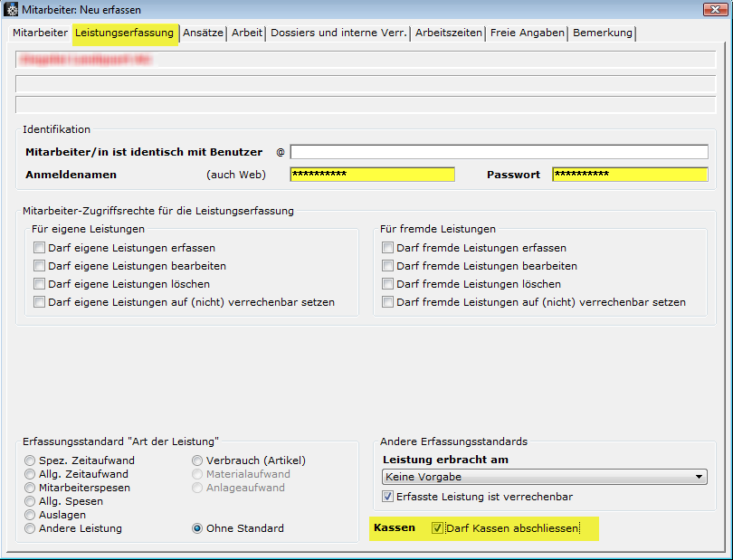Select the Mitarbeiterspesen radio option

pyautogui.click(x=30, y=488)
